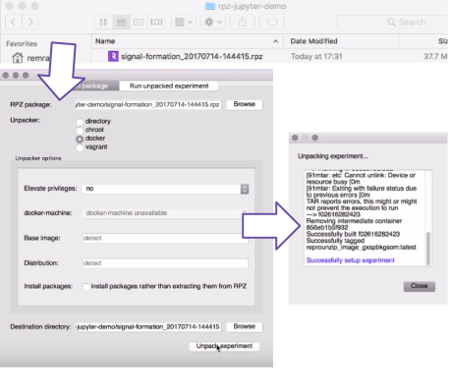This screenshot has height=372, width=450.
Task: Switch to Run unpacked experiment tab
Action: (169, 86)
